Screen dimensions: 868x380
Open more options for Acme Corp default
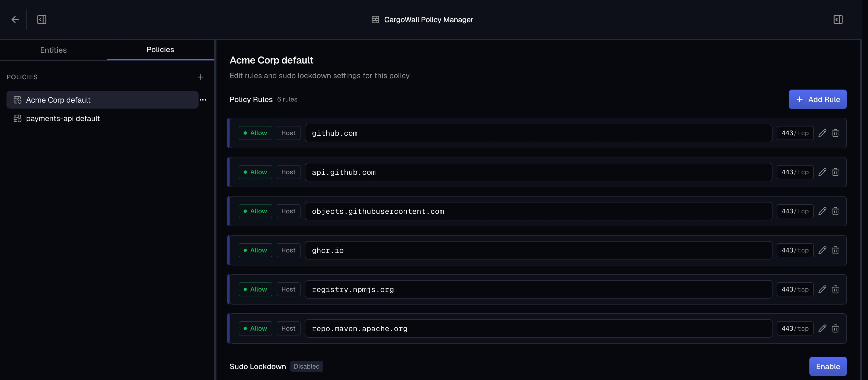(x=203, y=100)
